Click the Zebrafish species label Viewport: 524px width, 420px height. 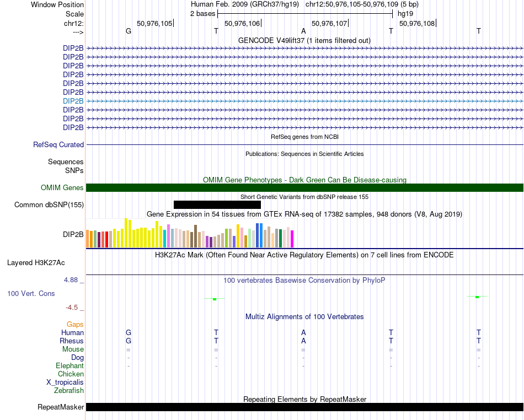[69, 390]
